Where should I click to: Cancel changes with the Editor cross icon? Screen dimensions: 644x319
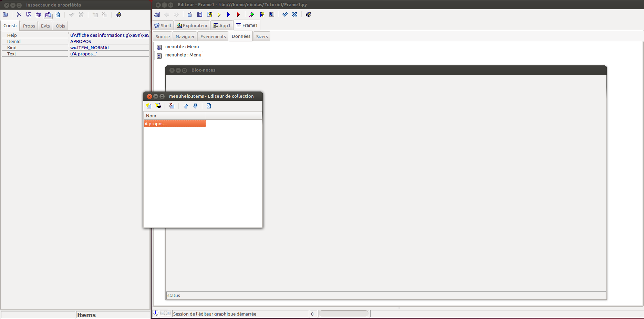(x=294, y=14)
